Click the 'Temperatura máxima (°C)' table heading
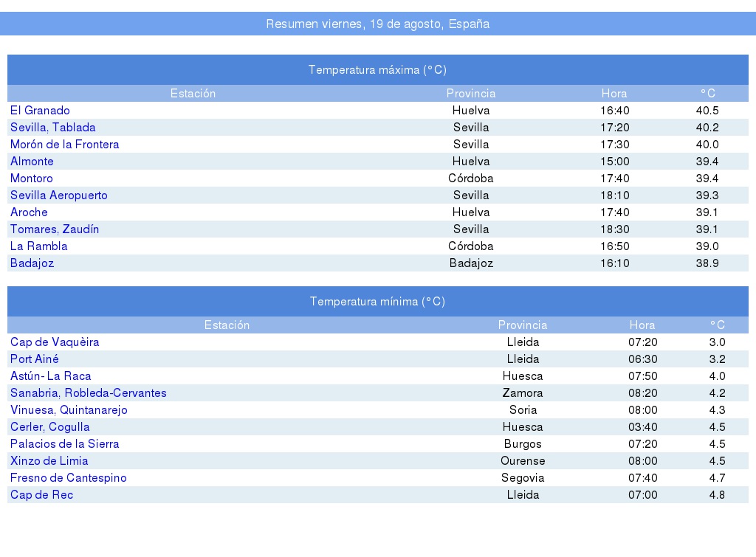756x557 pixels. 377,70
